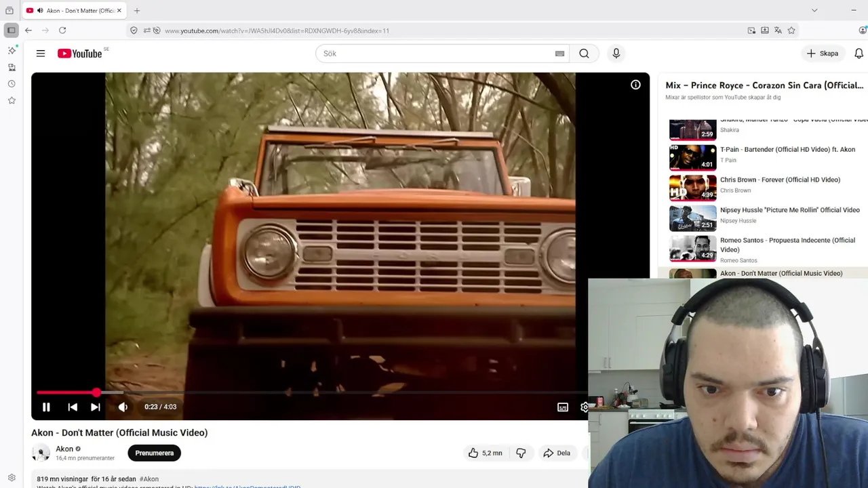The image size is (868, 488).
Task: Go back with the browser back arrow
Action: (28, 30)
